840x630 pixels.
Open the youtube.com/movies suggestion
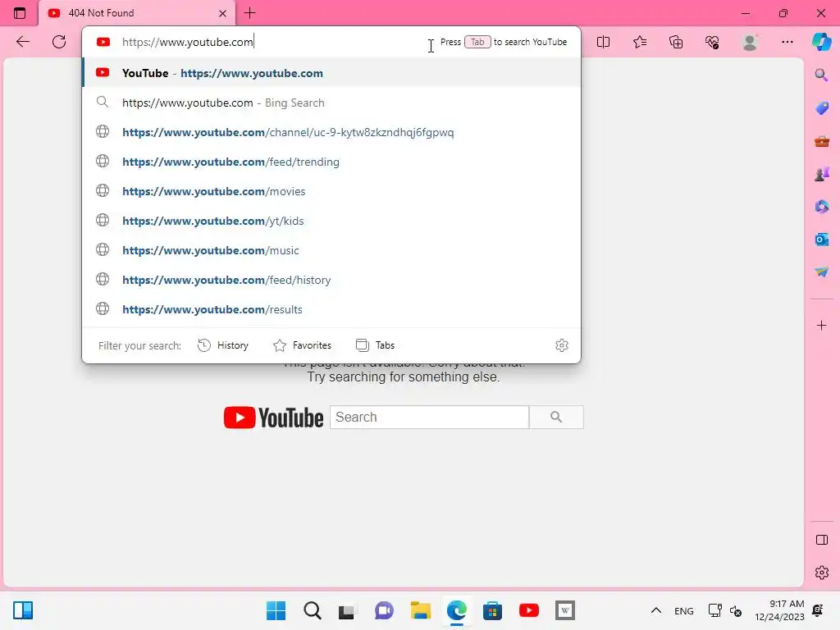[x=331, y=190]
